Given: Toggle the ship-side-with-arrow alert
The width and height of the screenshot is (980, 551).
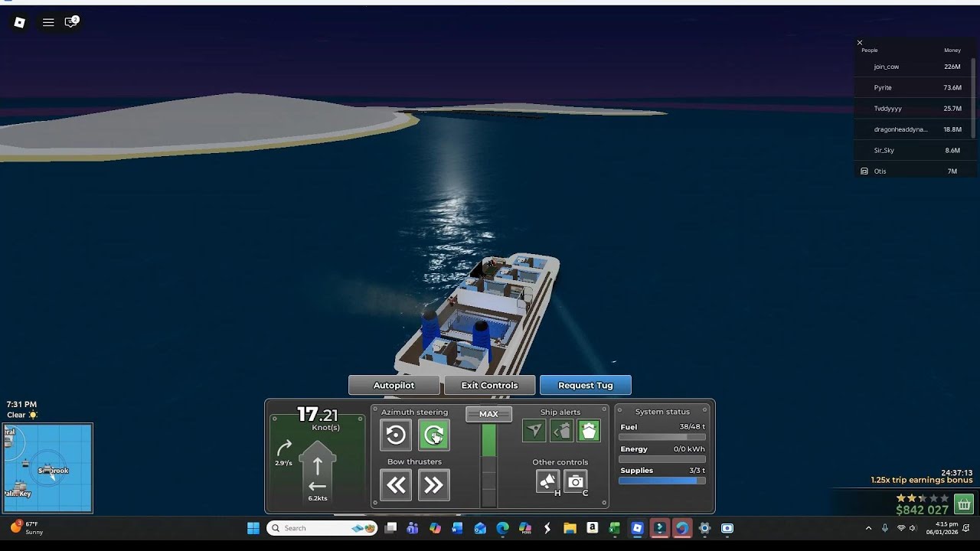Looking at the screenshot, I should (x=561, y=432).
